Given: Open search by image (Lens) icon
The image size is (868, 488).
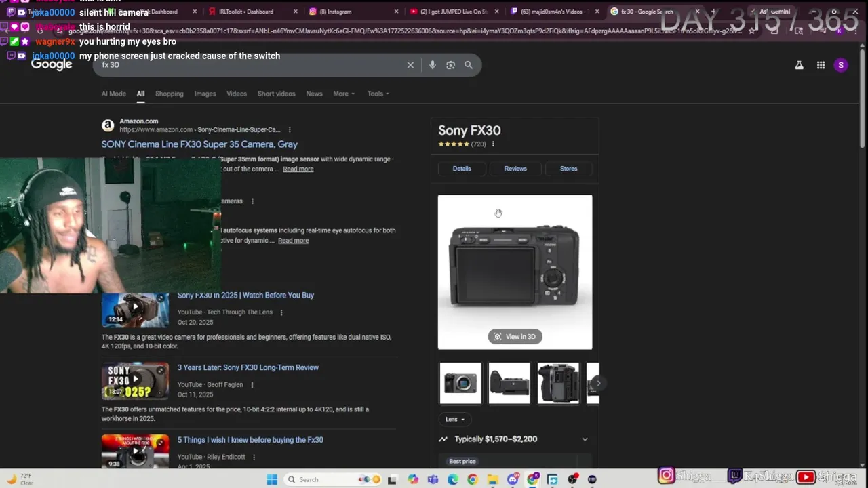Looking at the screenshot, I should (450, 65).
